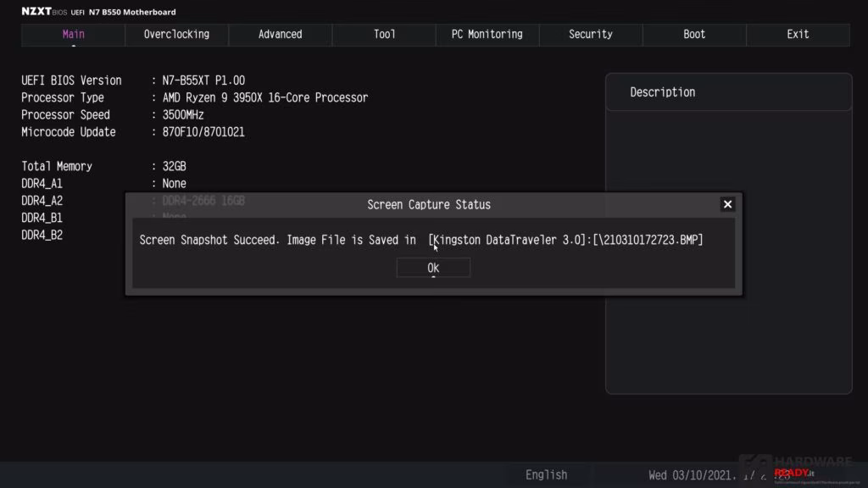
Task: Open the Main tab
Action: pyautogui.click(x=73, y=34)
